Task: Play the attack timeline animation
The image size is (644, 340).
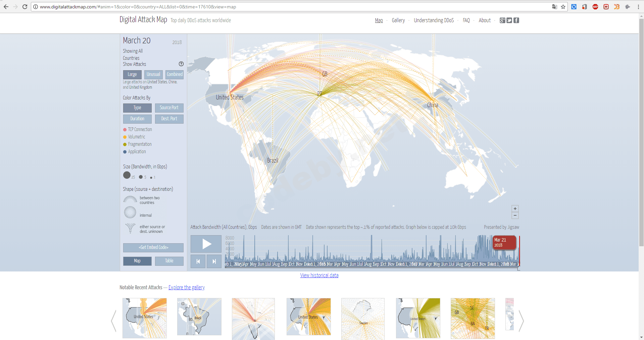Action: [x=206, y=244]
